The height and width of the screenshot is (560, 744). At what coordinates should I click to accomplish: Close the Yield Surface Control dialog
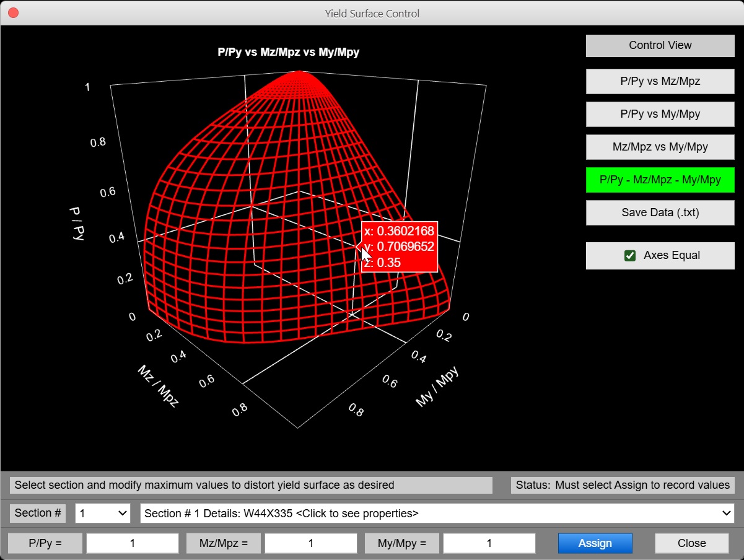pyautogui.click(x=691, y=543)
